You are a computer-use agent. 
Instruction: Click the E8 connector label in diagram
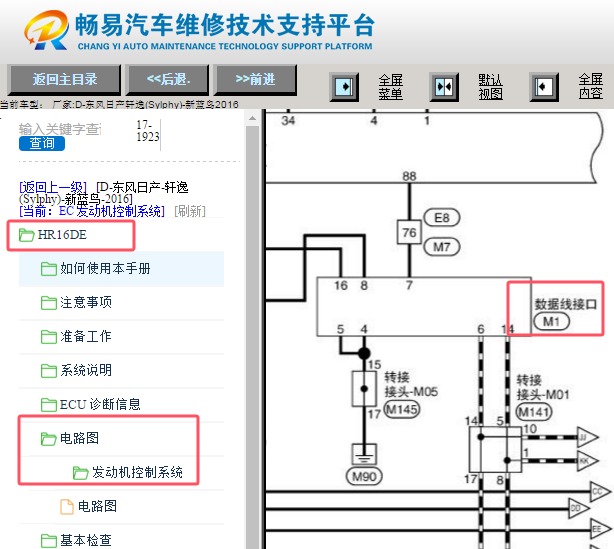pyautogui.click(x=442, y=217)
